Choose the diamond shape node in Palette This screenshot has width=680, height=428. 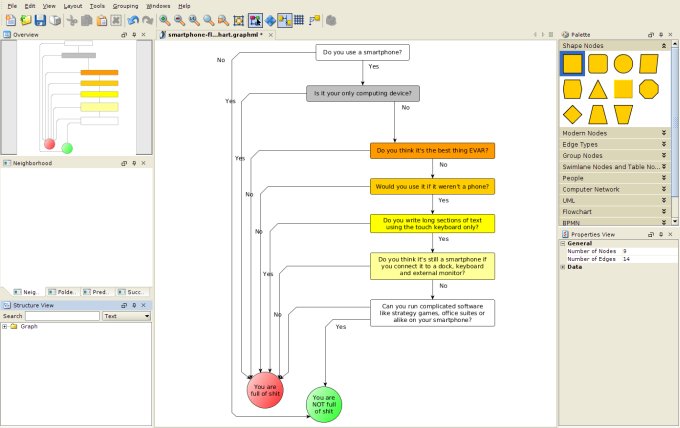pos(572,114)
